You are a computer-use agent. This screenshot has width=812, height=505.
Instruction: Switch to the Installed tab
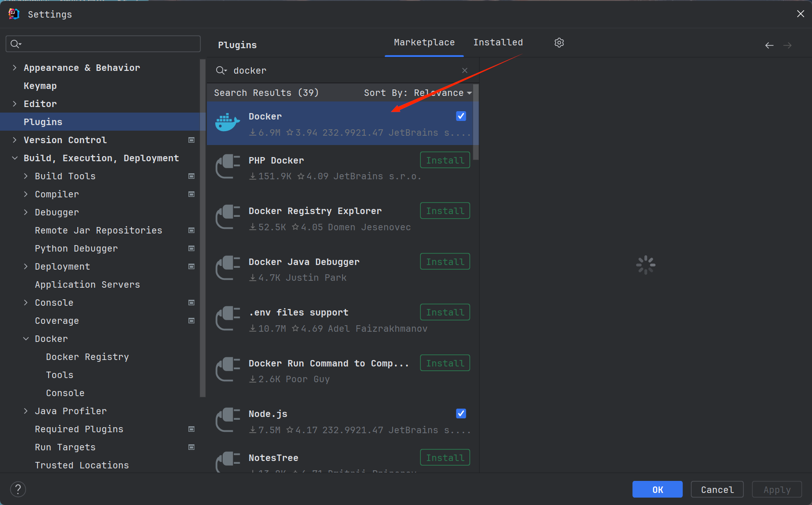[498, 43]
